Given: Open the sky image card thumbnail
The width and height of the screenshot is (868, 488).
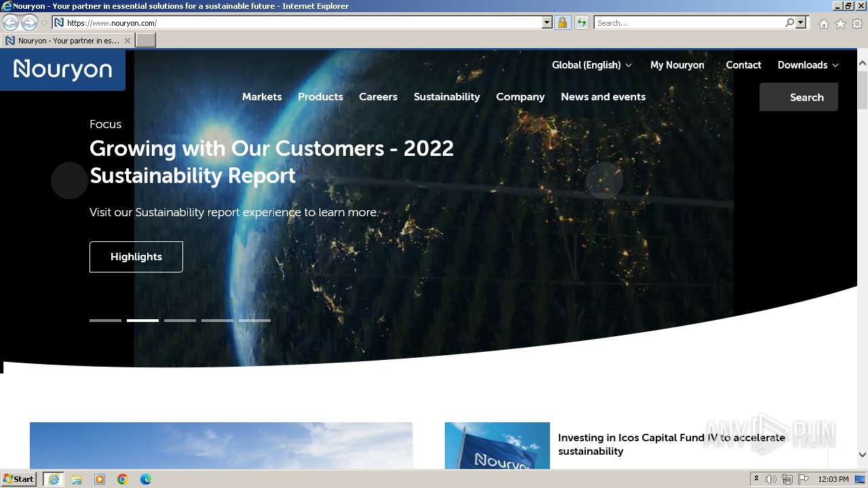Looking at the screenshot, I should (221, 446).
